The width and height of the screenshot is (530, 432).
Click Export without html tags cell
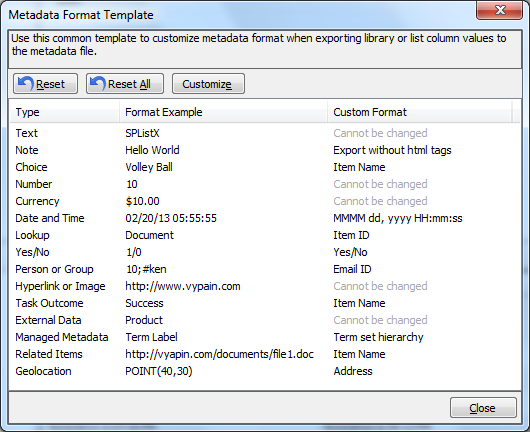pyautogui.click(x=392, y=150)
